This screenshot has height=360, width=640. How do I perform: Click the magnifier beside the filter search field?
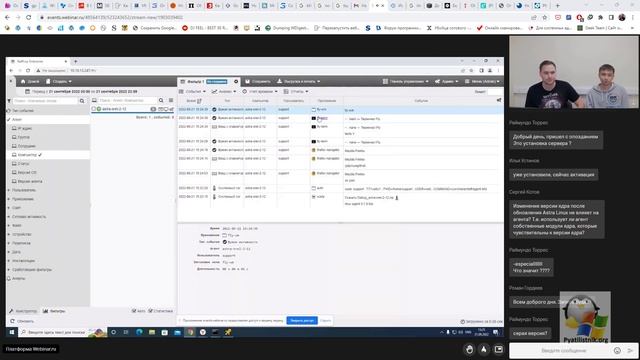[82, 100]
